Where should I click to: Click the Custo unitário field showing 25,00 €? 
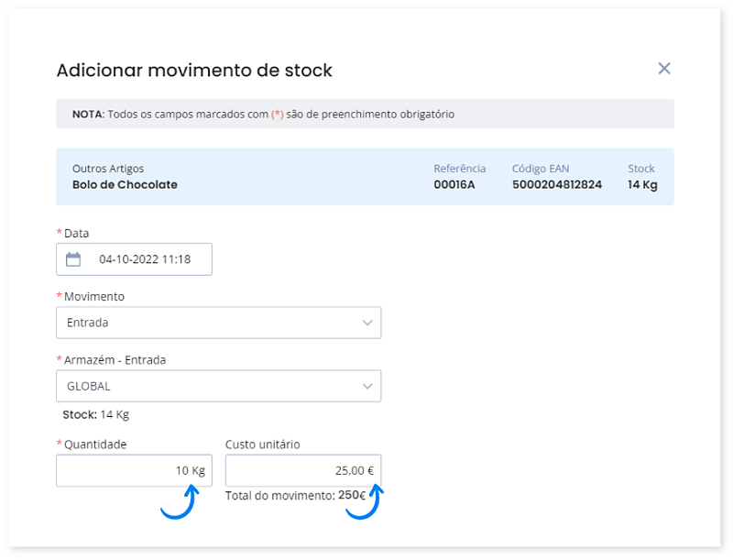pos(302,469)
